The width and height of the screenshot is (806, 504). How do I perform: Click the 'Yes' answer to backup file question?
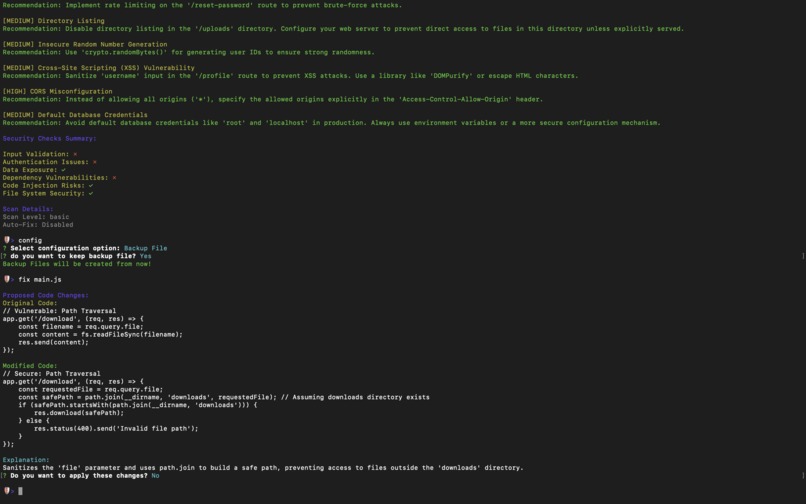[x=145, y=256]
